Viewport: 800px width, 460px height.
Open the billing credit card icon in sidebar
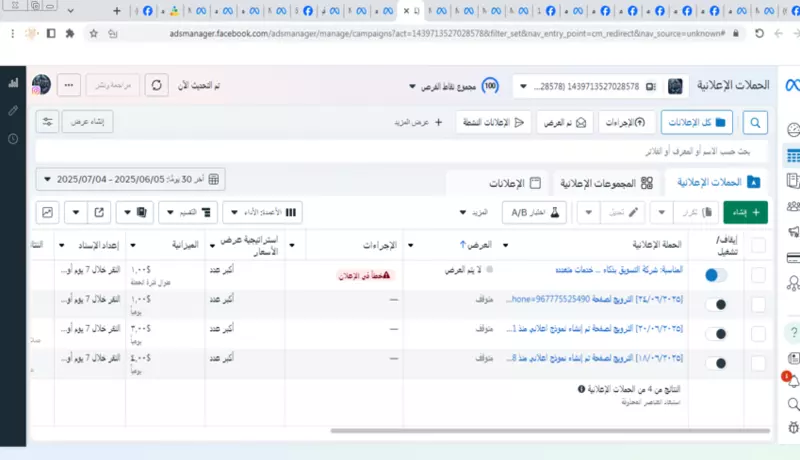click(x=793, y=258)
